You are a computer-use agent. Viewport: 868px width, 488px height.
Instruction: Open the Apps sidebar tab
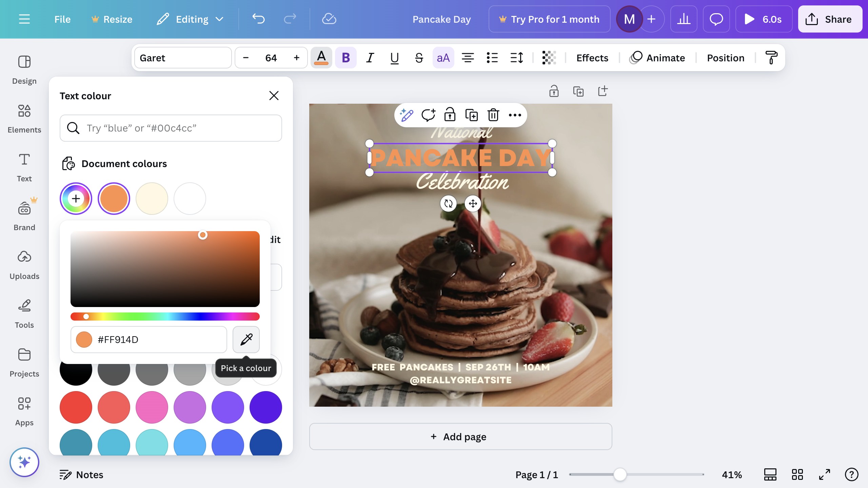pos(24,412)
